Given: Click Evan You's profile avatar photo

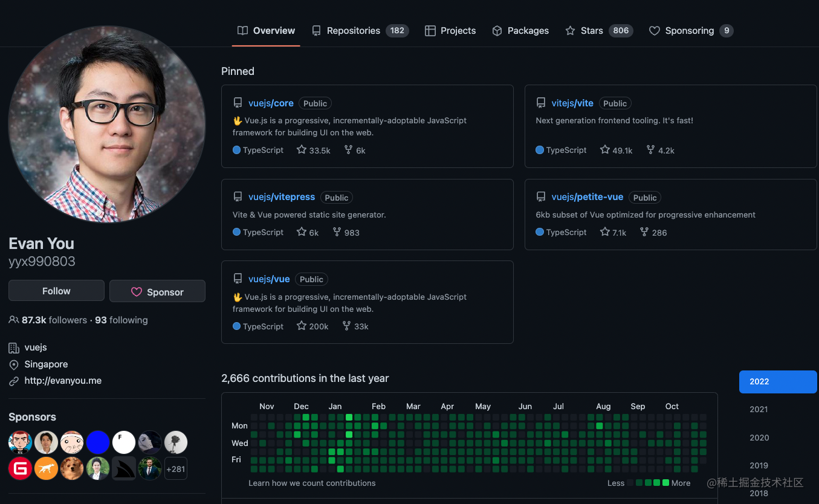Looking at the screenshot, I should click(x=107, y=124).
